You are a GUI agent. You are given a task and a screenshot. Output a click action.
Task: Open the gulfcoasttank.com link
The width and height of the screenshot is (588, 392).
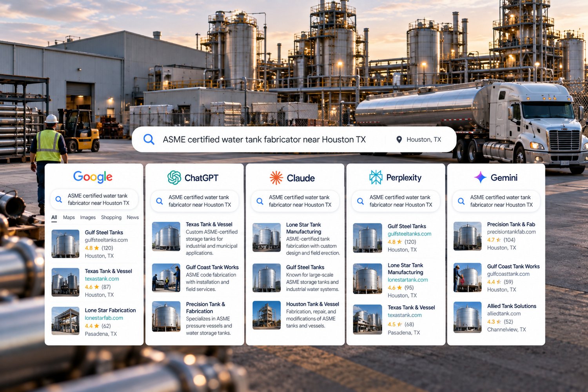point(508,274)
